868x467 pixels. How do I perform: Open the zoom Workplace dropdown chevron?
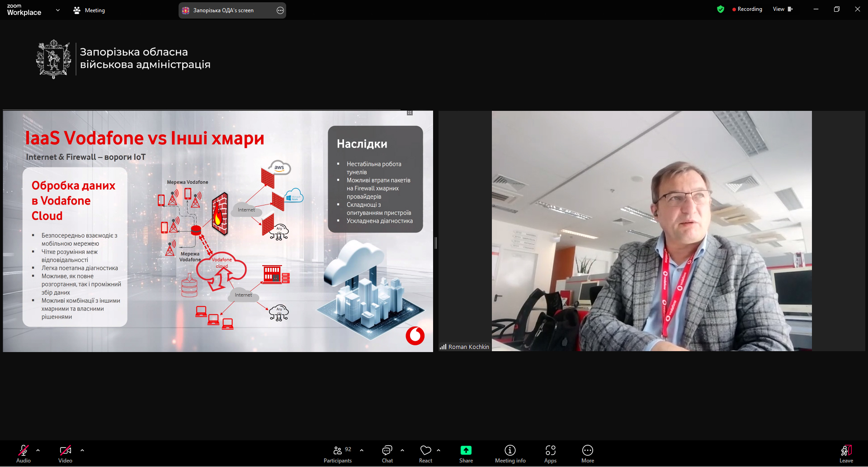[x=57, y=10]
